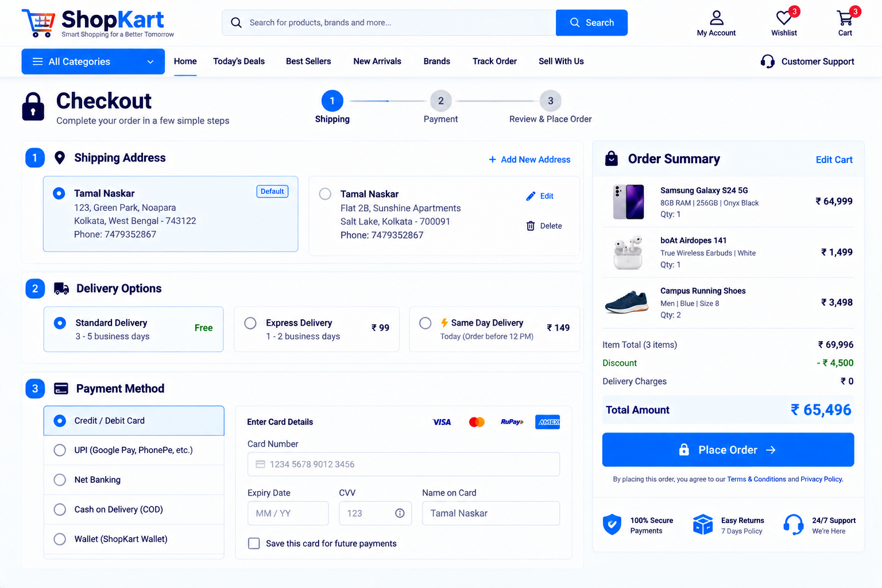
Task: Click the Campus Running Shoes thumbnail
Action: (627, 302)
